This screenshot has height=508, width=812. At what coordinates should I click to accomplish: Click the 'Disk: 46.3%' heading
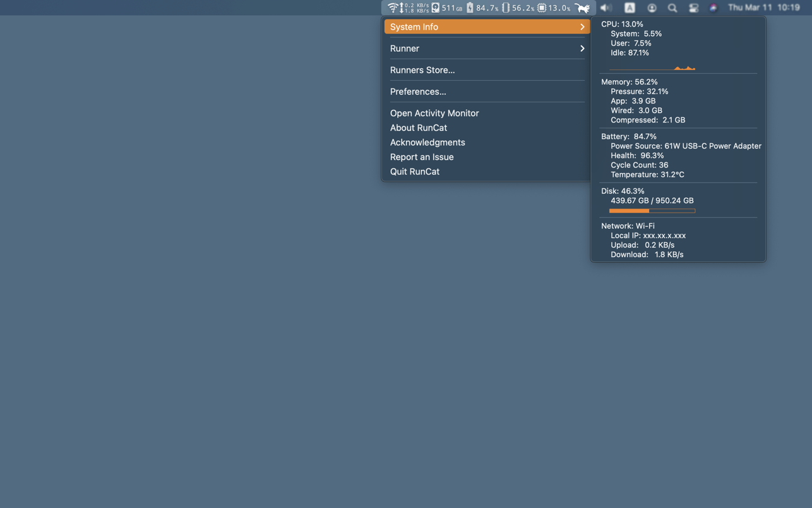tap(623, 190)
